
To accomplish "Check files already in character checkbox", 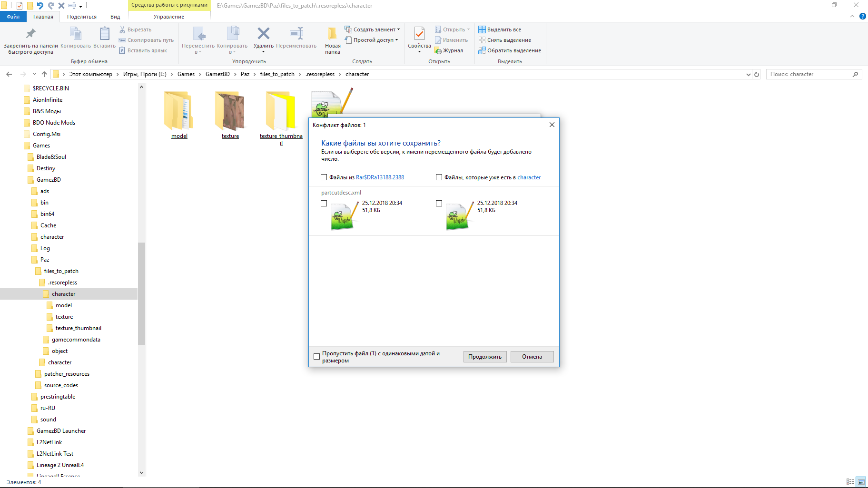I will click(x=439, y=177).
